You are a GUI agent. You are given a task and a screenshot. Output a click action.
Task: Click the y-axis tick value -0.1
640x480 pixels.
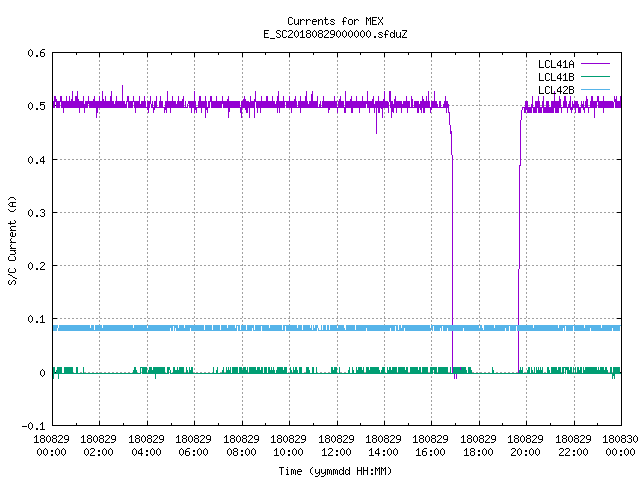coord(33,426)
